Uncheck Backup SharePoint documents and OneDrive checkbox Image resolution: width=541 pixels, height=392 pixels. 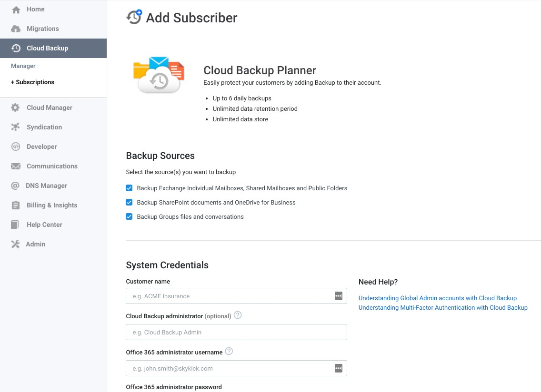(129, 202)
